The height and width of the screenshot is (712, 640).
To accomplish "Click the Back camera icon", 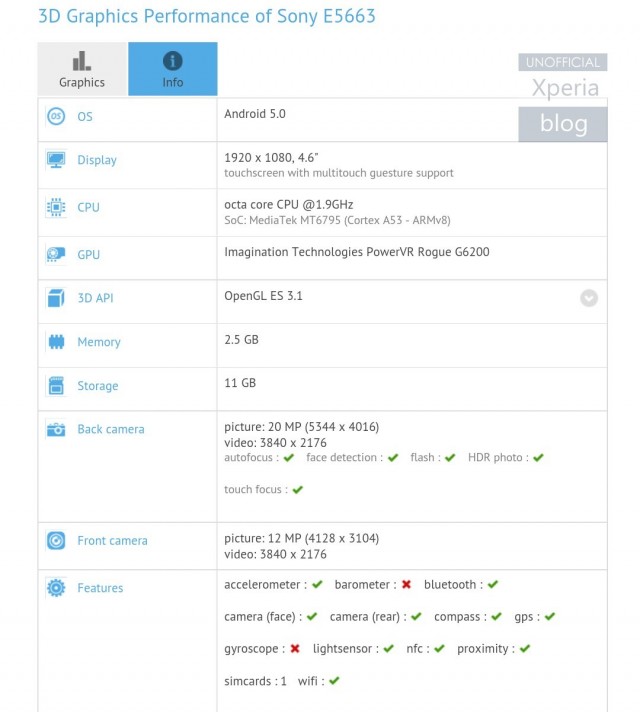I will [56, 429].
